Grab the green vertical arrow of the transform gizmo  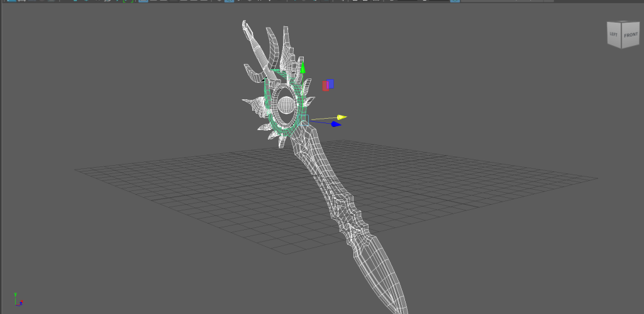pyautogui.click(x=303, y=68)
